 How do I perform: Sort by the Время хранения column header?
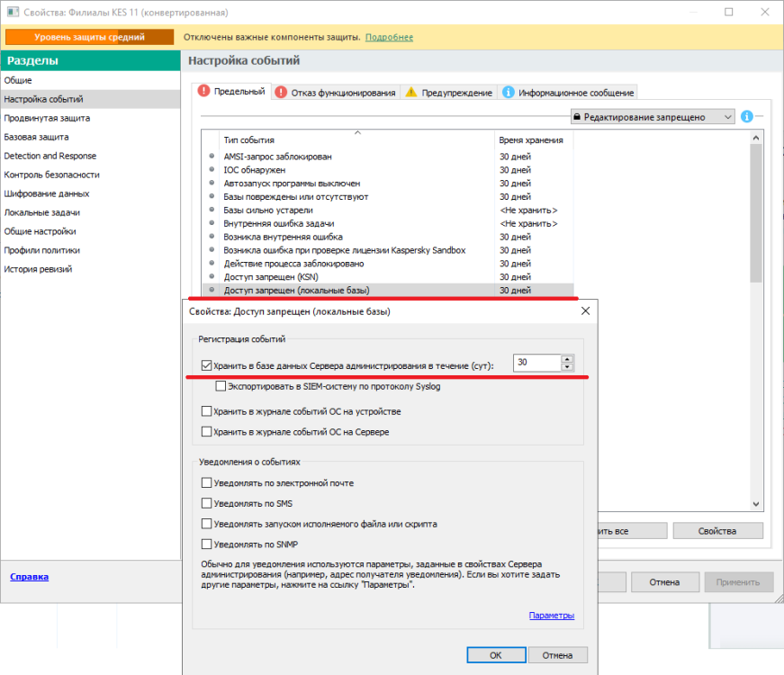tap(534, 139)
